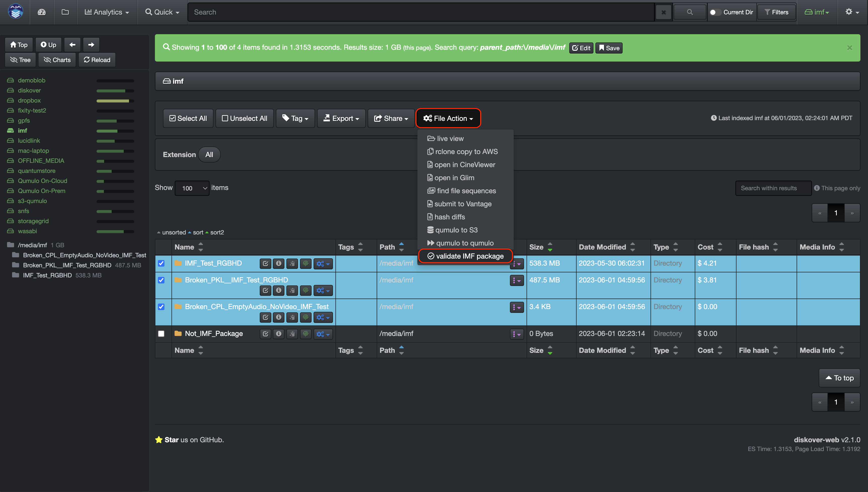Click the Select All button

[188, 118]
